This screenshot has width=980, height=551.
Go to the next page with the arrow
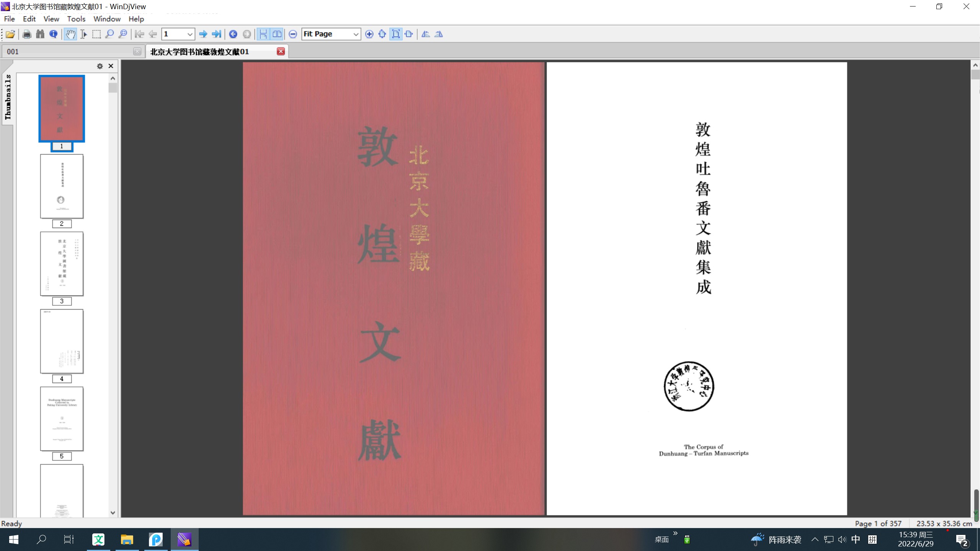(203, 34)
